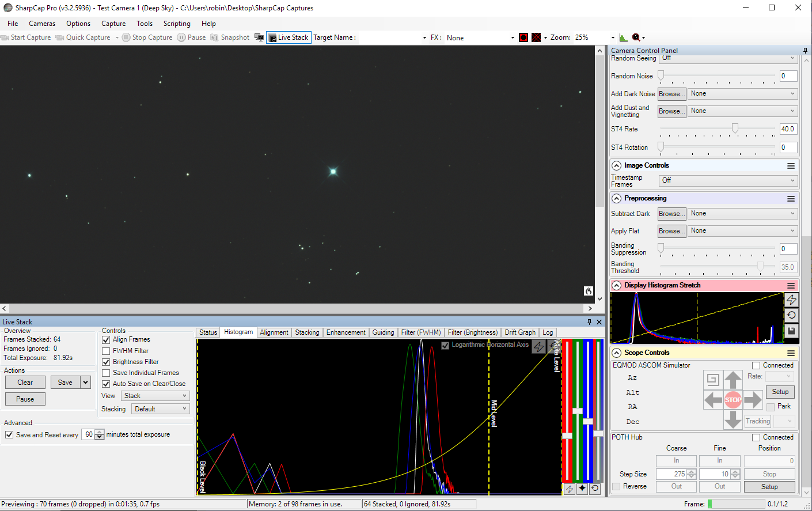The image size is (812, 511).
Task: Click the red crossed selection area icon
Action: tap(536, 37)
